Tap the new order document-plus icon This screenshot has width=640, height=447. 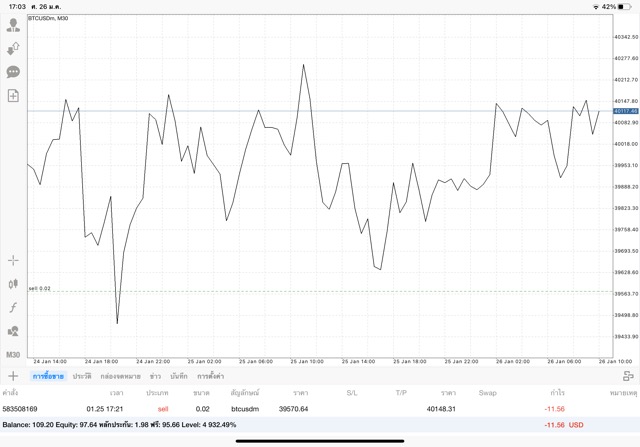click(x=13, y=96)
